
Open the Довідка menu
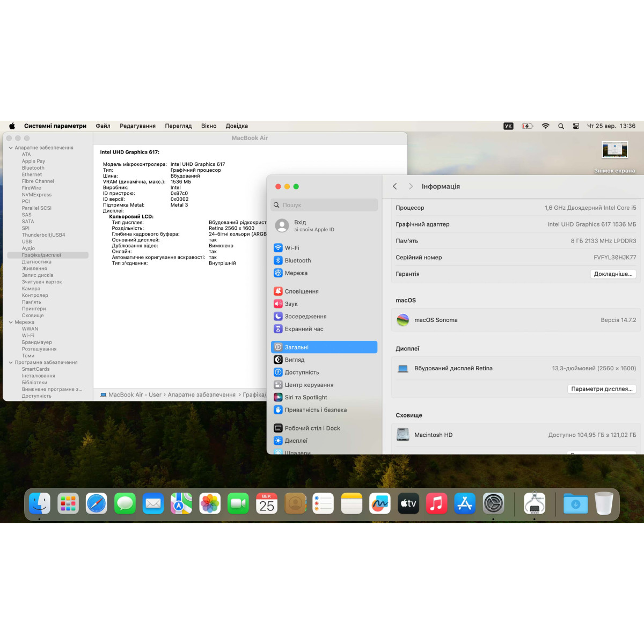pyautogui.click(x=237, y=126)
